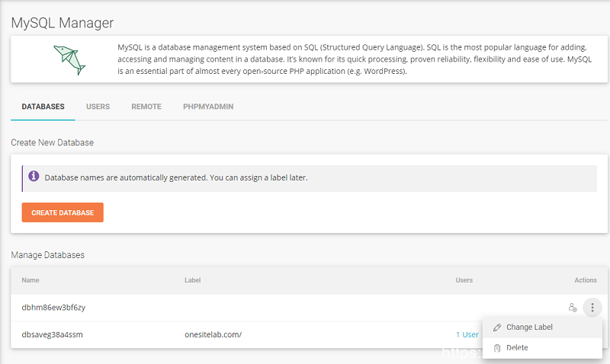The image size is (610, 364).
Task: Click the Name column header
Action: (x=30, y=280)
